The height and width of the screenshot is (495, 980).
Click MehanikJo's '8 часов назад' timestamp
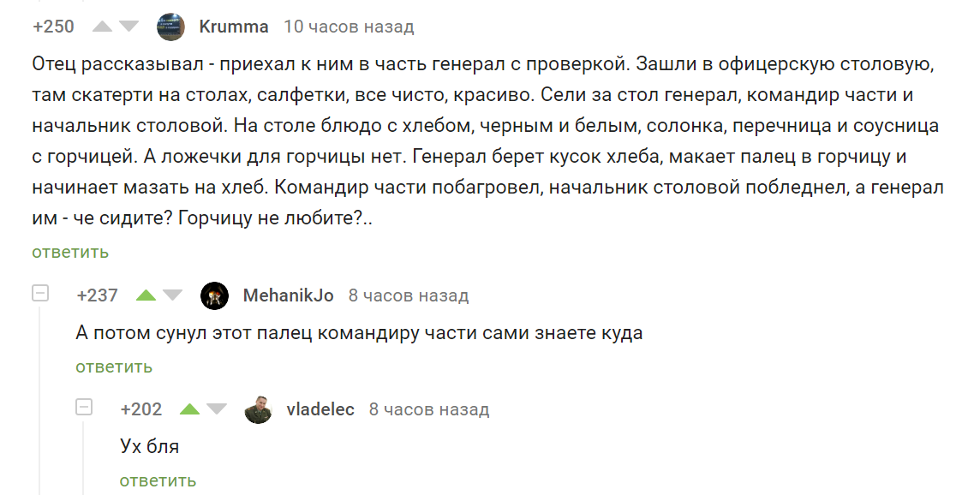click(x=409, y=295)
